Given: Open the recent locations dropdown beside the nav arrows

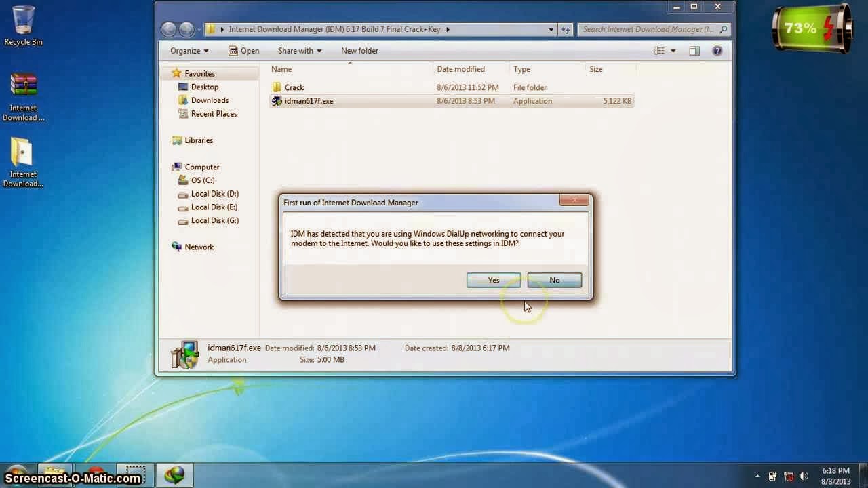Looking at the screenshot, I should pos(199,30).
